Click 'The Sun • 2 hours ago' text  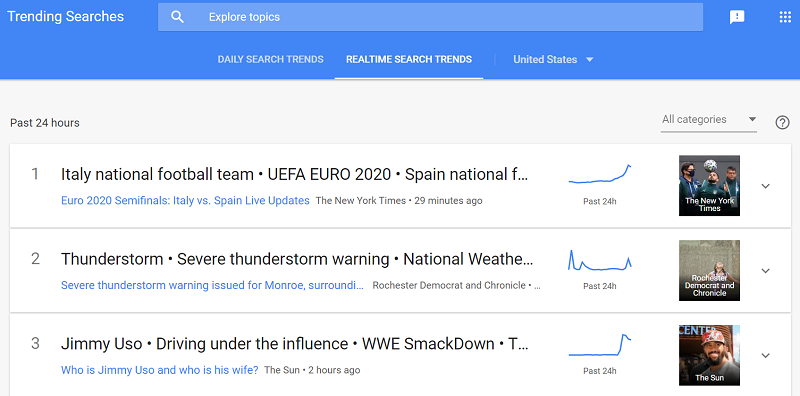[312, 370]
